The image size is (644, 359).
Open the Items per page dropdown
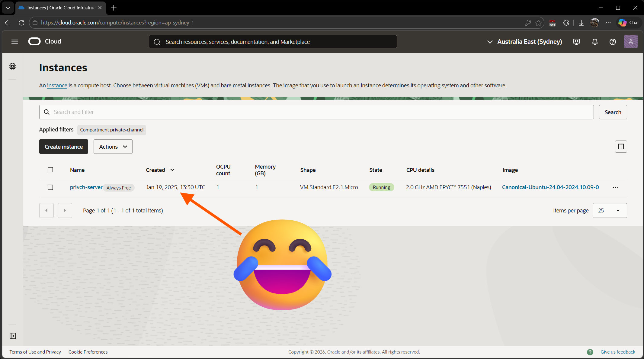(x=610, y=210)
